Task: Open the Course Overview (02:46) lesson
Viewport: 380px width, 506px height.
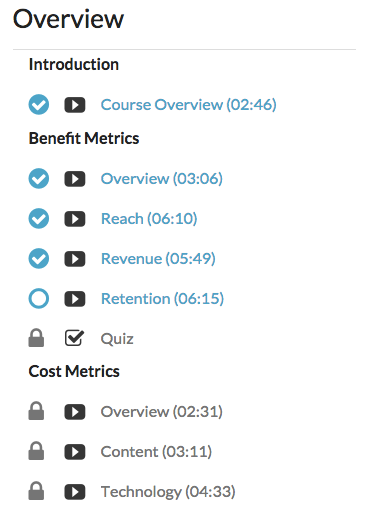Action: (x=189, y=105)
